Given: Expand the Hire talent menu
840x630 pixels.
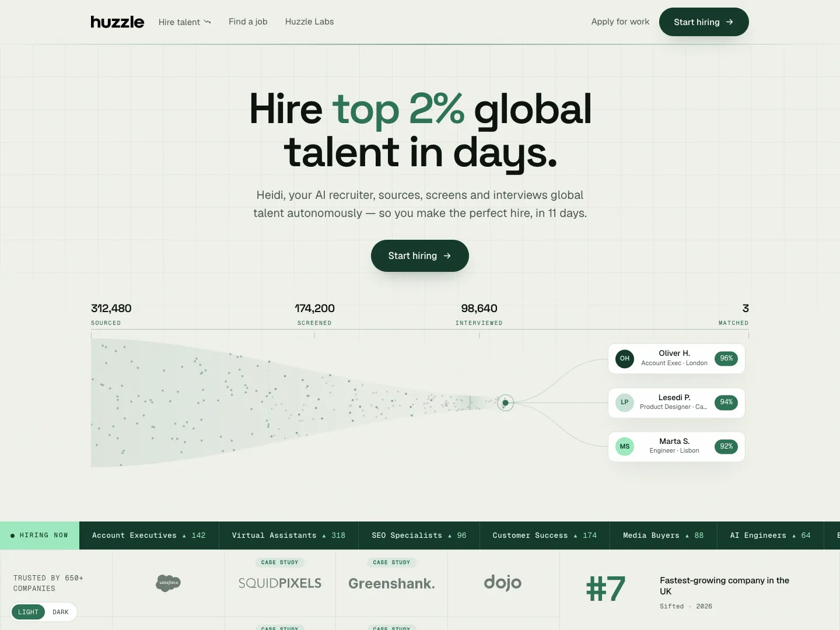Looking at the screenshot, I should (184, 22).
